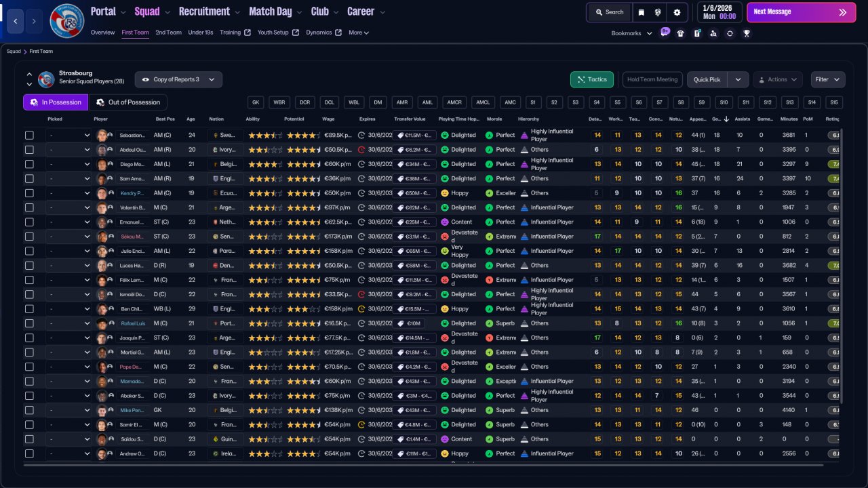Open the Picked dropdown for Sam Amo... row
The image size is (868, 488).
(68, 178)
